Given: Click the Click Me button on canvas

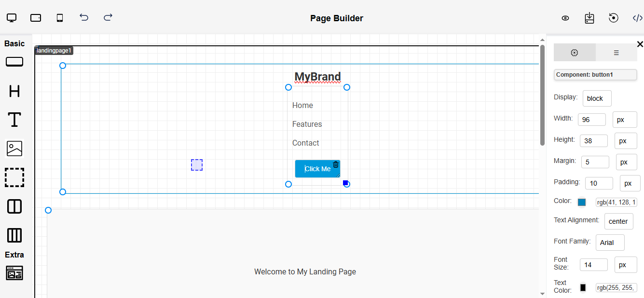Looking at the screenshot, I should [x=317, y=169].
